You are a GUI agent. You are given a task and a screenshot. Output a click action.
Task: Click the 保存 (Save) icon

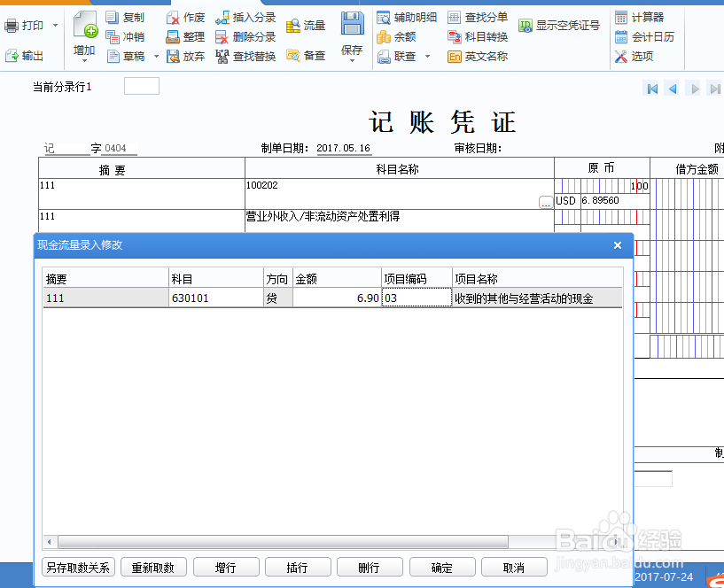pyautogui.click(x=351, y=27)
